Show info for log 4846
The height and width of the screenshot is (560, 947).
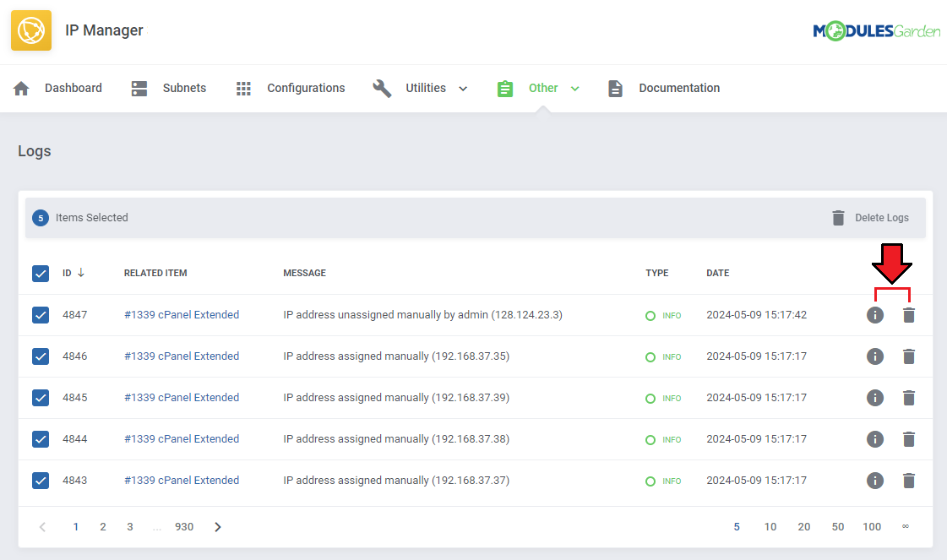(875, 356)
